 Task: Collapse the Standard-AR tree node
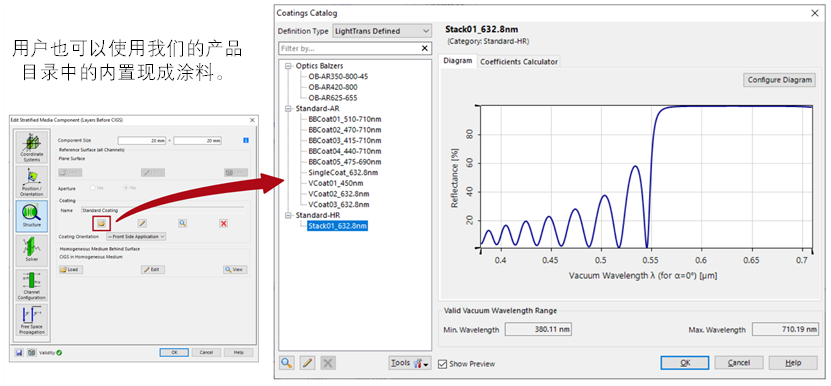pyautogui.click(x=289, y=109)
